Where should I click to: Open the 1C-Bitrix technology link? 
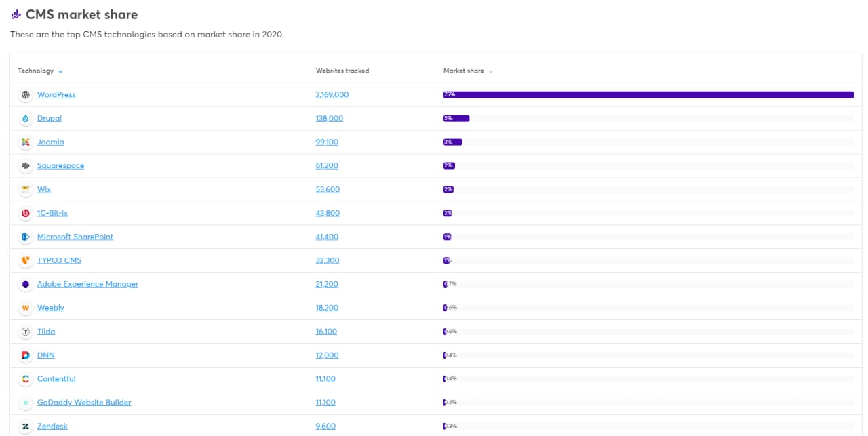click(x=52, y=214)
